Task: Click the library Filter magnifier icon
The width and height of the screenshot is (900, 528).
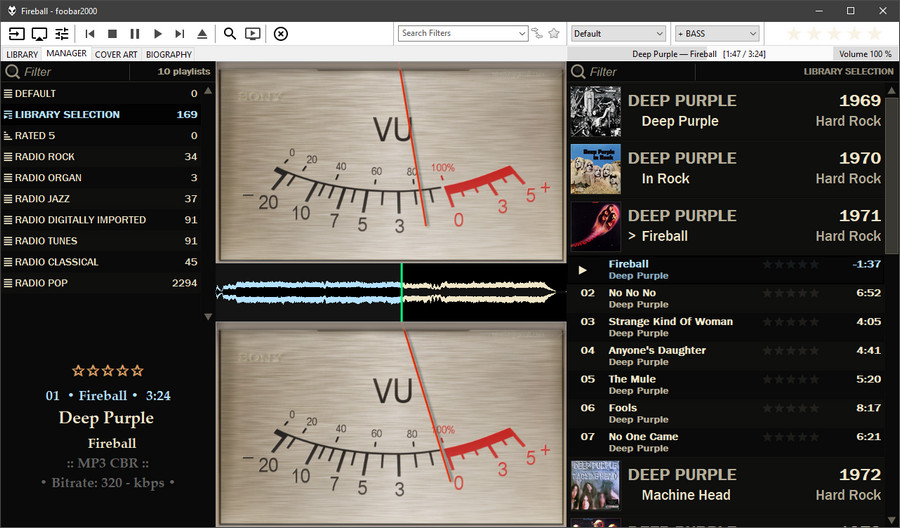Action: point(578,72)
